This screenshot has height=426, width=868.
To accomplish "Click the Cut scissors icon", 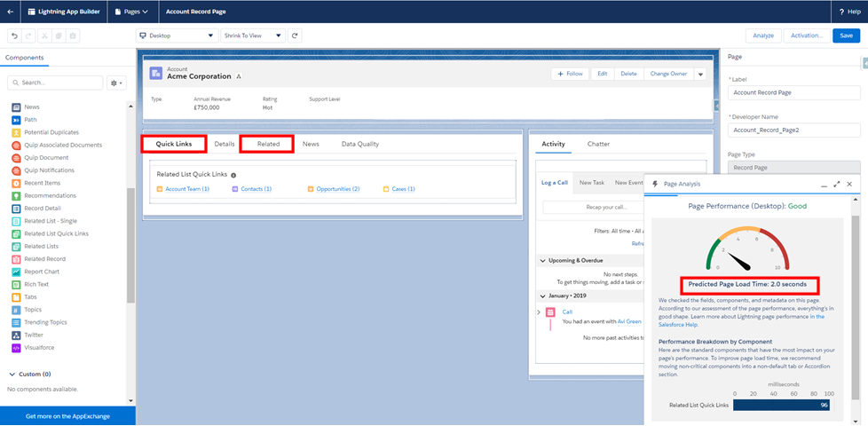I will tap(44, 36).
